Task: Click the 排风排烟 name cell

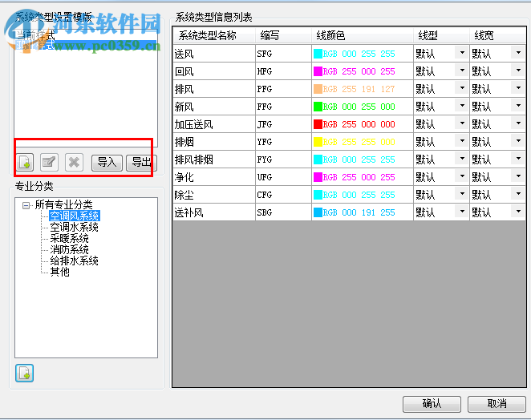Action: pyautogui.click(x=214, y=160)
